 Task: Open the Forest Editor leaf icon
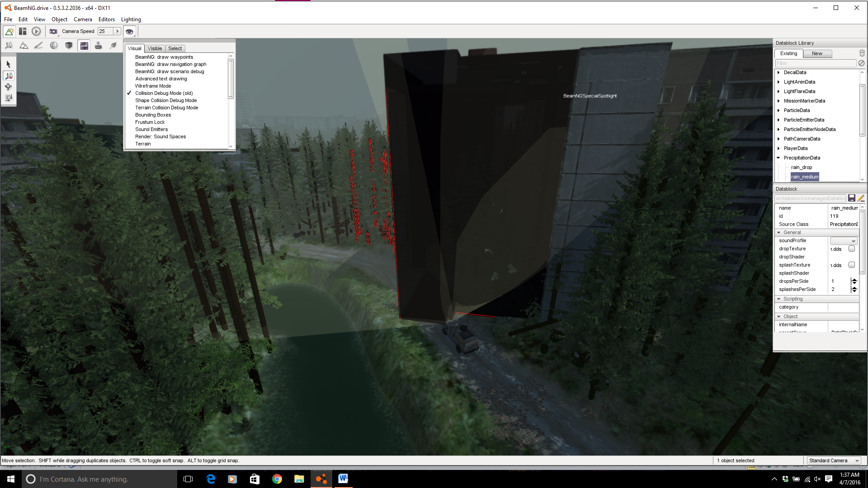click(x=113, y=45)
